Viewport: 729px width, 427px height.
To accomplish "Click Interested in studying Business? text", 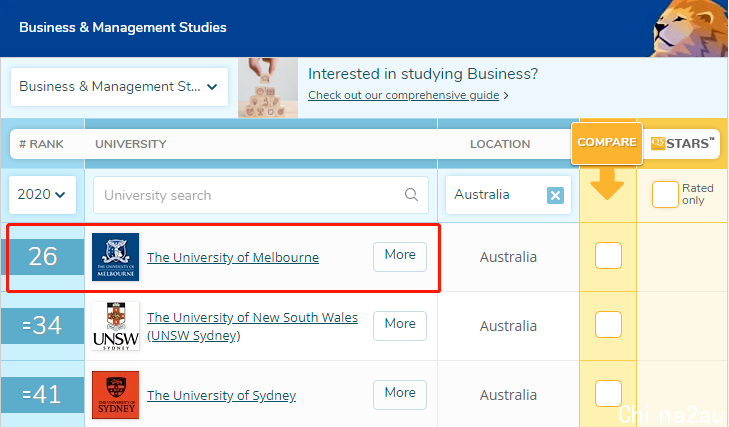I will click(x=423, y=73).
